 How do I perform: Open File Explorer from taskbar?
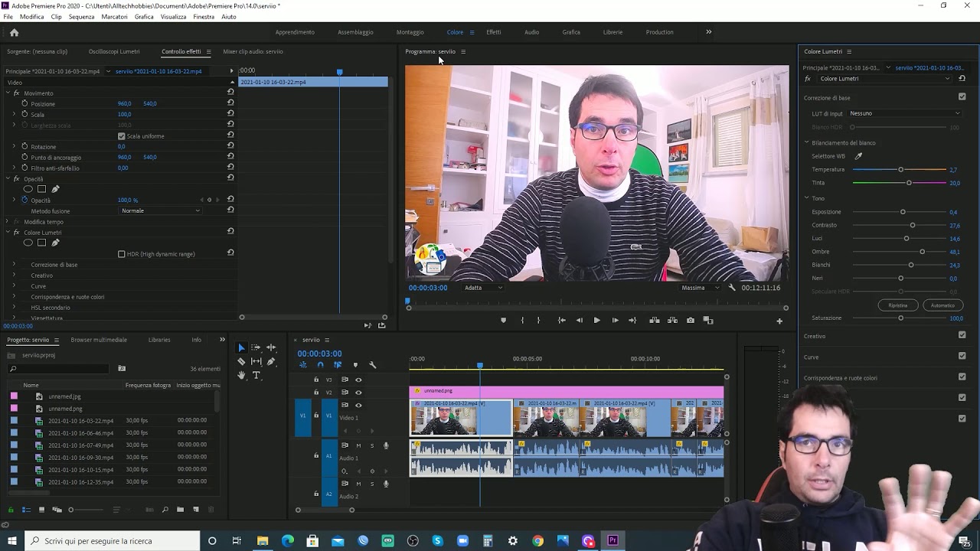(x=263, y=541)
